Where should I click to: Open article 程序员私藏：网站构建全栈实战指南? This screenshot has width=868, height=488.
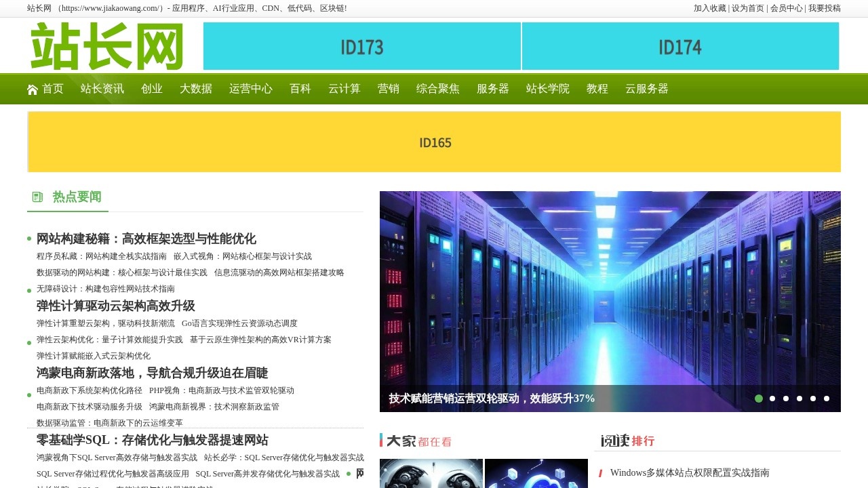tap(102, 256)
